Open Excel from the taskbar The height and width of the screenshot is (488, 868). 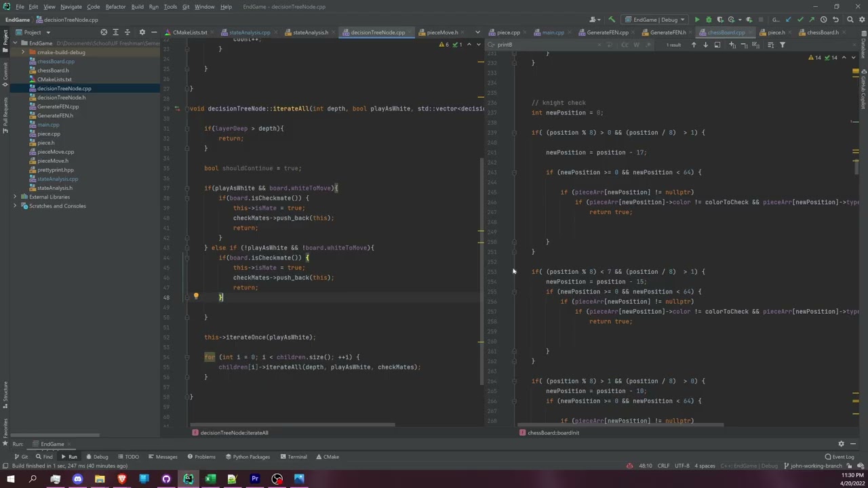click(210, 479)
